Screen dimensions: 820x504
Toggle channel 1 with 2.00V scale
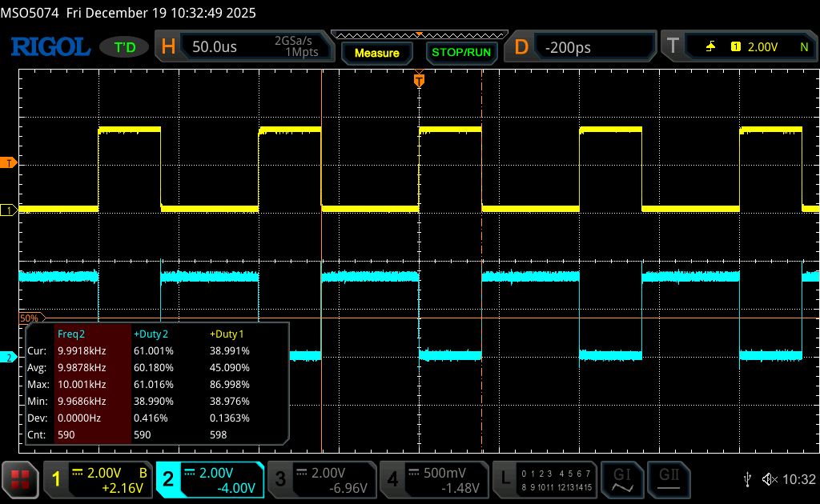(x=98, y=480)
